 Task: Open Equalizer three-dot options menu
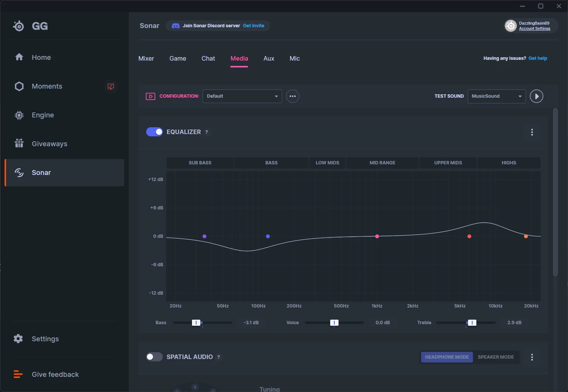(532, 132)
